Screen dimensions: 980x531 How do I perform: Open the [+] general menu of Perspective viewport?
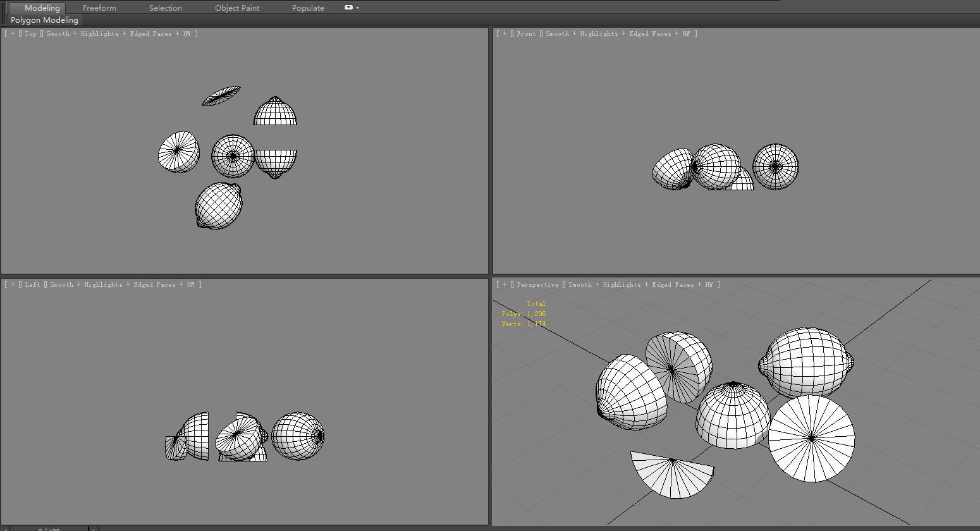tap(505, 284)
